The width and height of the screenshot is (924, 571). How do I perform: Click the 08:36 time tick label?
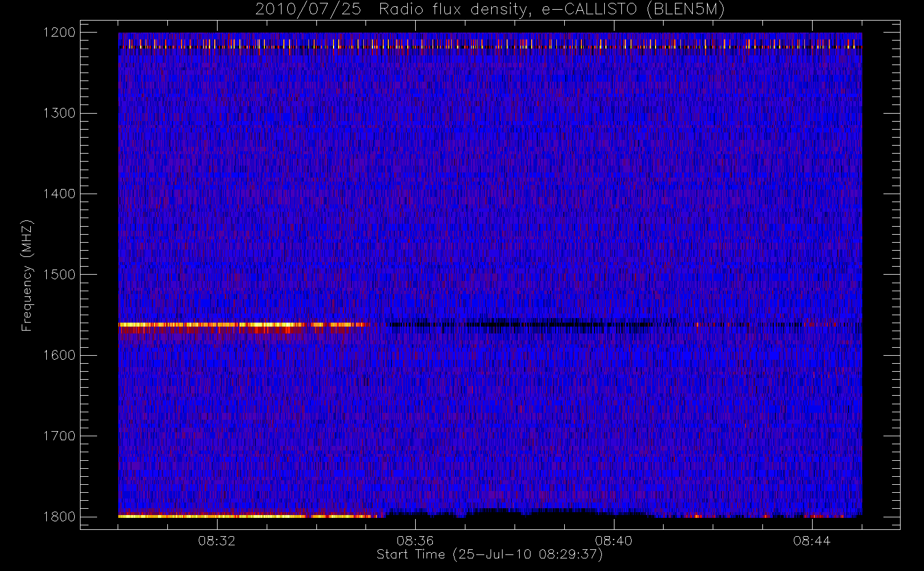click(415, 541)
